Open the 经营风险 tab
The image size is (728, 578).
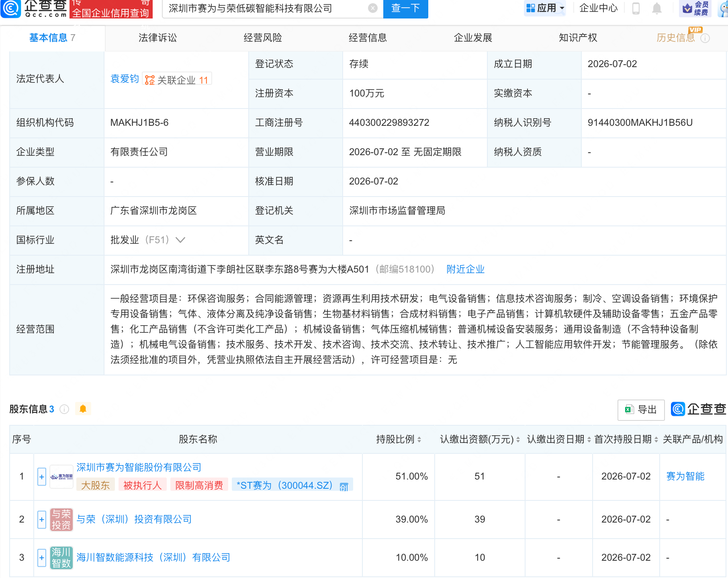tap(263, 38)
